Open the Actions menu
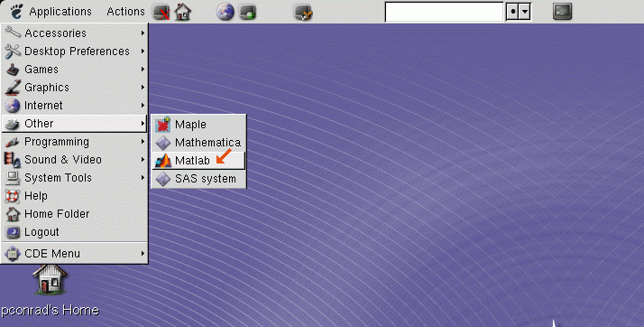The height and width of the screenshot is (327, 644). [125, 12]
